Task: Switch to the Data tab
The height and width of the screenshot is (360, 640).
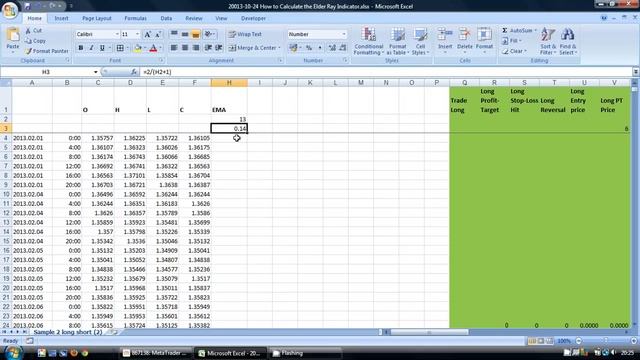Action: [166, 18]
